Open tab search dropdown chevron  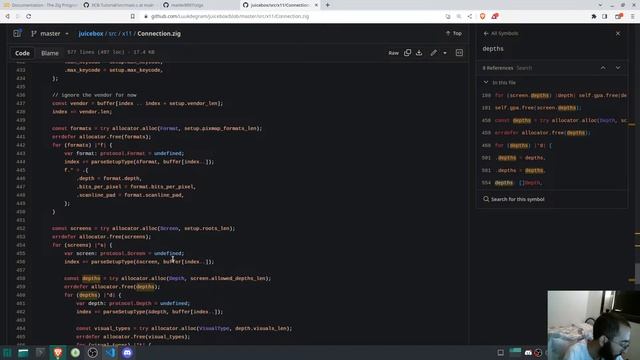point(600,5)
